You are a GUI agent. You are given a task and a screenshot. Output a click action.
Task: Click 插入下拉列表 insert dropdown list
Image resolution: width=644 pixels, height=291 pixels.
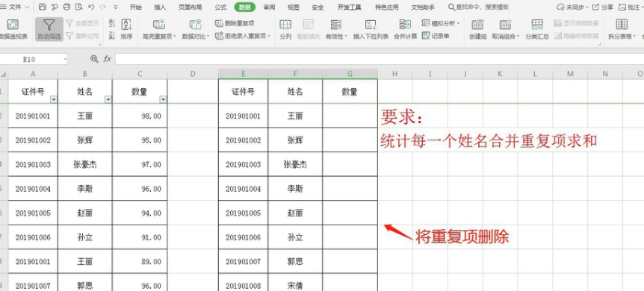[371, 29]
